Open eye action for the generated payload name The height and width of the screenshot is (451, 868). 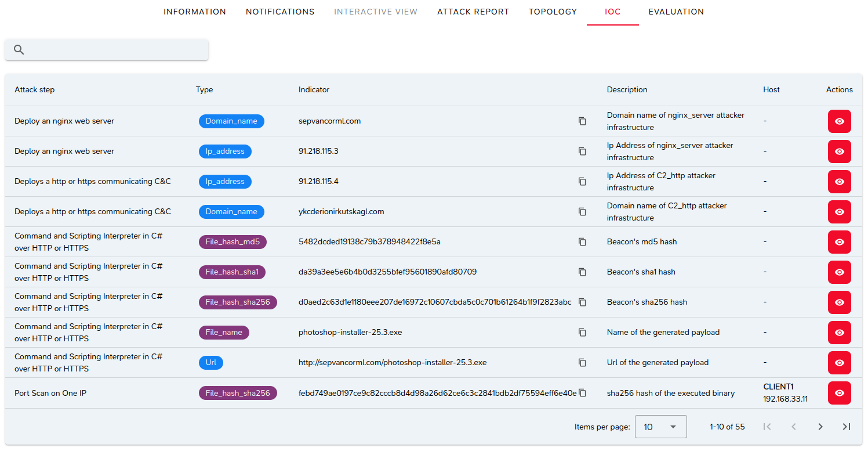[839, 333]
